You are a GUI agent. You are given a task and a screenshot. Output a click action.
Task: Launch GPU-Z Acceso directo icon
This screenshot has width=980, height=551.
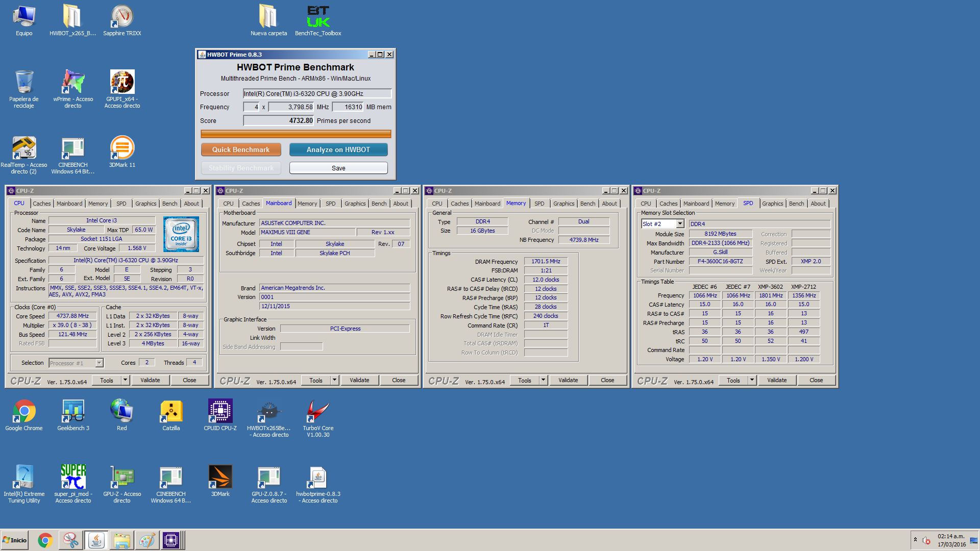(122, 484)
